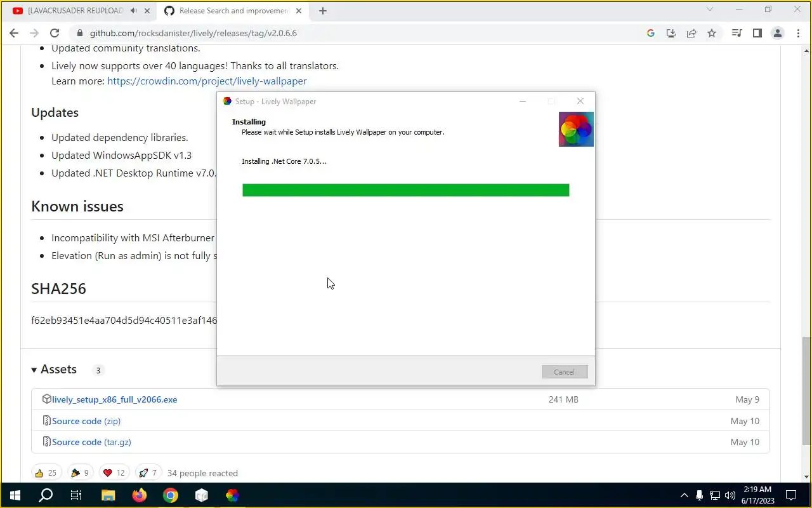Click the SHA256 heading
This screenshot has width=812, height=508.
tap(58, 288)
